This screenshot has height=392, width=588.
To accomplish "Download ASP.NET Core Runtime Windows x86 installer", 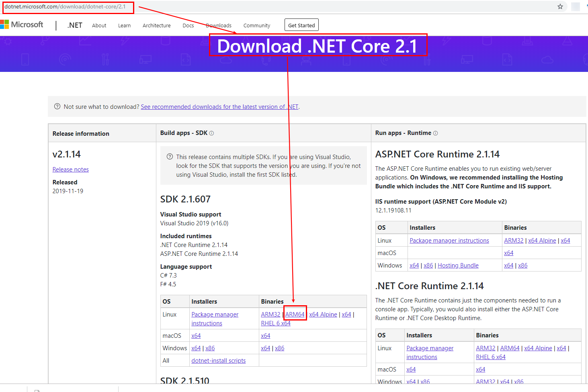I will [428, 265].
